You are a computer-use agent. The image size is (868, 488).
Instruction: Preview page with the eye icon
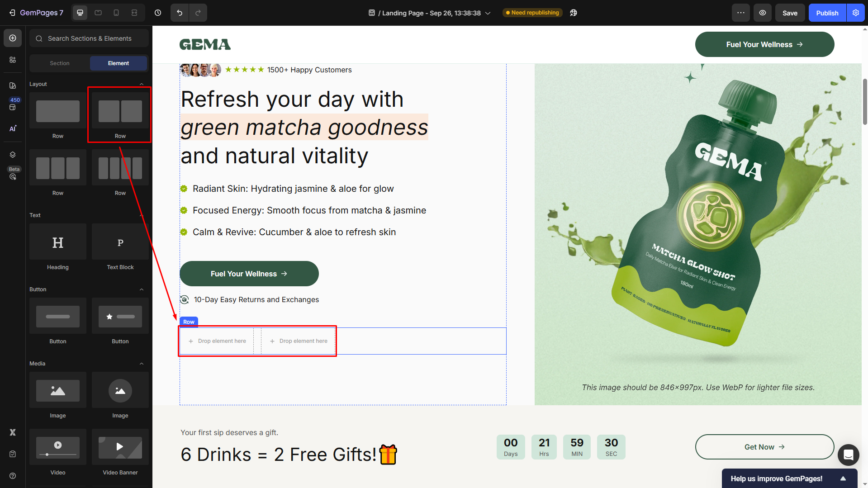[x=763, y=13]
